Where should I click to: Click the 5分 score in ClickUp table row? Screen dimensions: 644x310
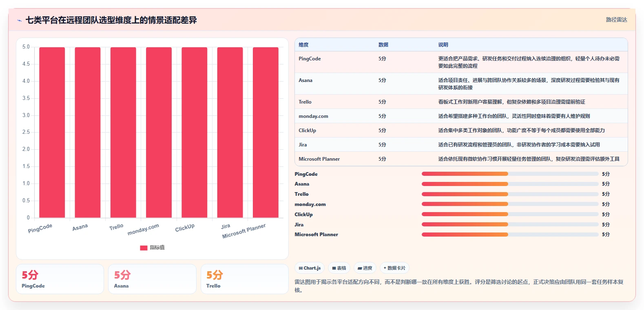pyautogui.click(x=382, y=131)
